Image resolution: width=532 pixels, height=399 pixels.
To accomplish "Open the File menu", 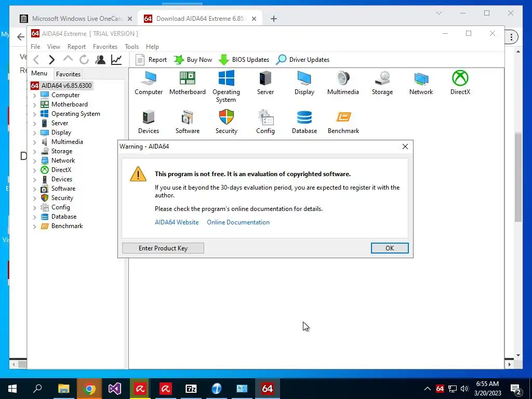I will click(x=35, y=46).
